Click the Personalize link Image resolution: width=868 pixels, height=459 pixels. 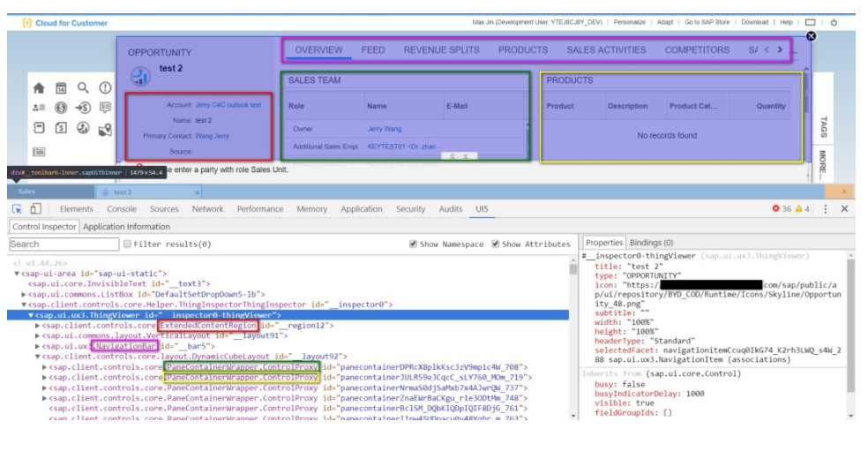coord(630,22)
